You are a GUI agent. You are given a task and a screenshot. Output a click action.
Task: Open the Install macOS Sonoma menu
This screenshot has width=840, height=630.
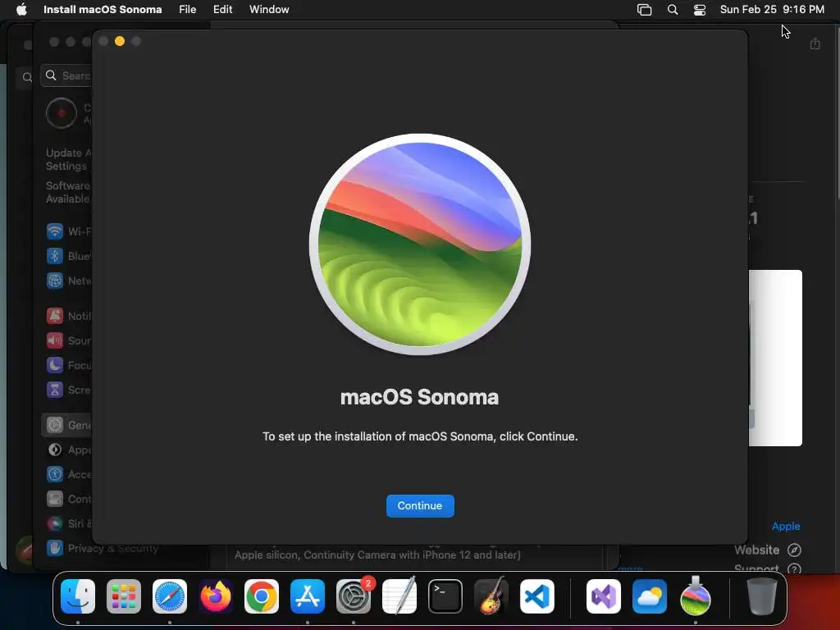point(103,9)
